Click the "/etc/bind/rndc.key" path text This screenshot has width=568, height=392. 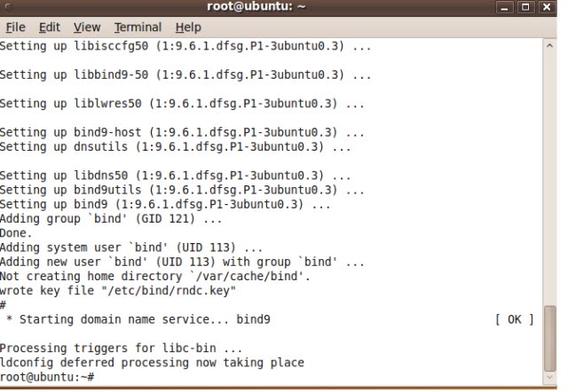(x=170, y=291)
